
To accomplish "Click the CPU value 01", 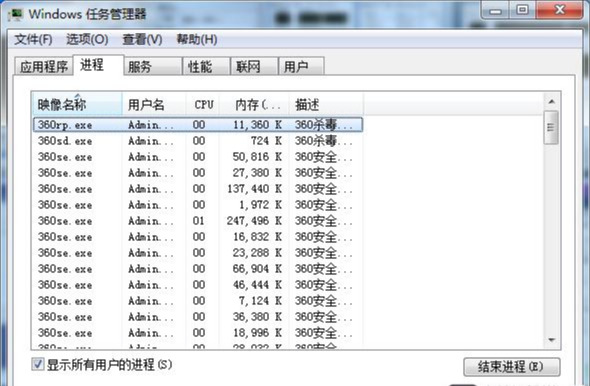I will coord(199,221).
